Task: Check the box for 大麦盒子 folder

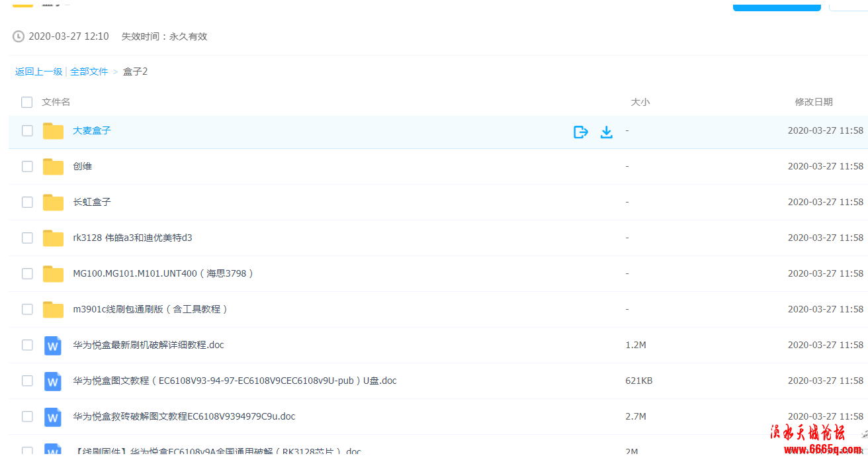Action: click(x=27, y=130)
